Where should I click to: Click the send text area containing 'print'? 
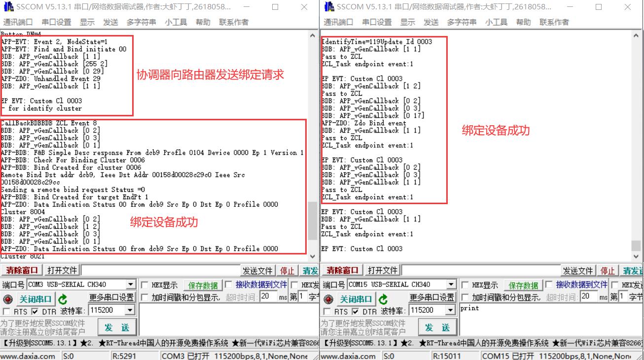[551, 321]
